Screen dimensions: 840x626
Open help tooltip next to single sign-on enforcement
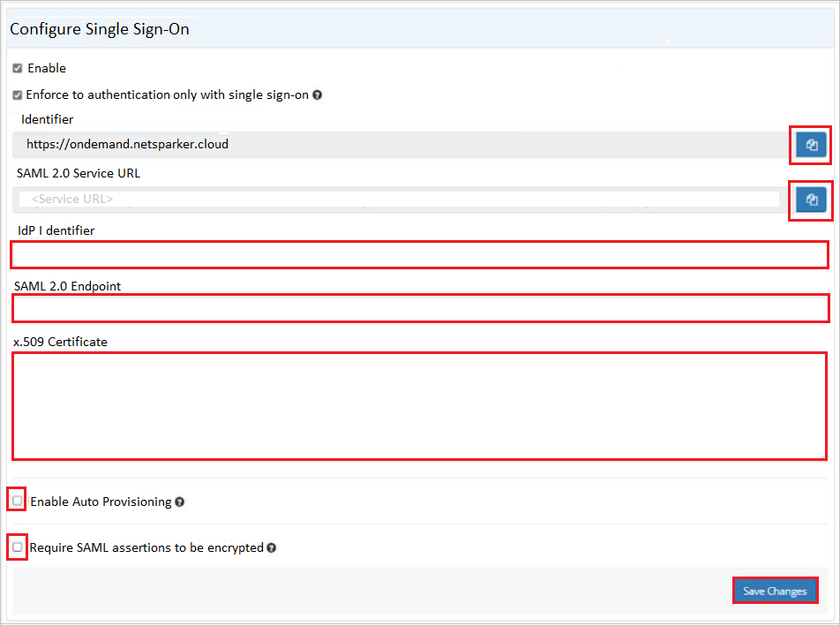click(x=317, y=94)
